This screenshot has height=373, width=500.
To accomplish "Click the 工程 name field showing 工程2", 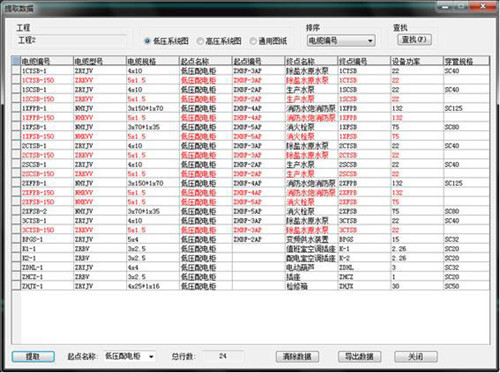I will [71, 40].
